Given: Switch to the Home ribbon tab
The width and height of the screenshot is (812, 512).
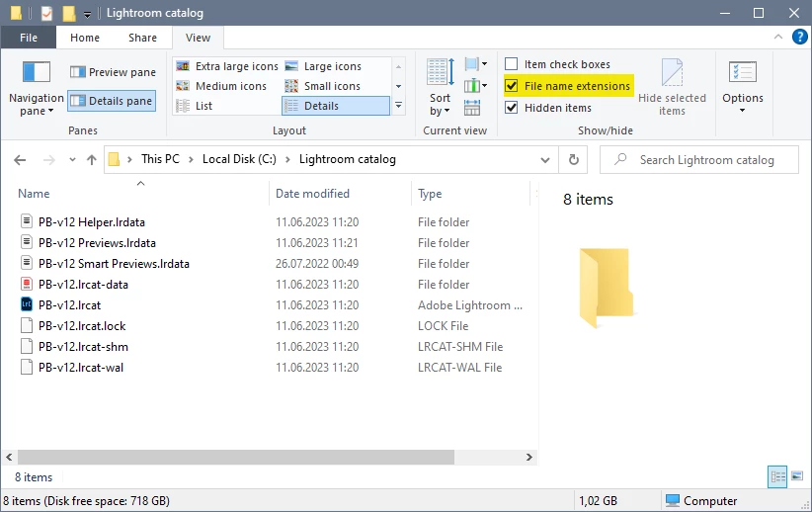Looking at the screenshot, I should coord(85,38).
